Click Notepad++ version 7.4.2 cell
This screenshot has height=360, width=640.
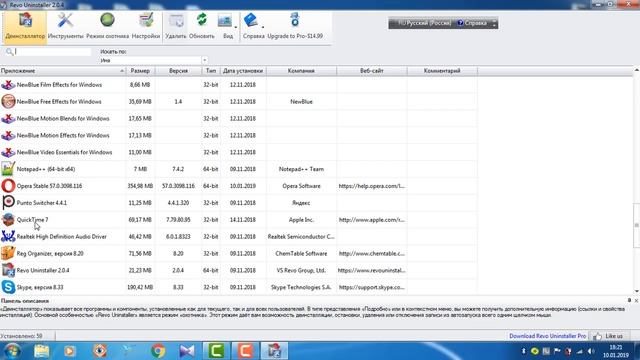(178, 169)
